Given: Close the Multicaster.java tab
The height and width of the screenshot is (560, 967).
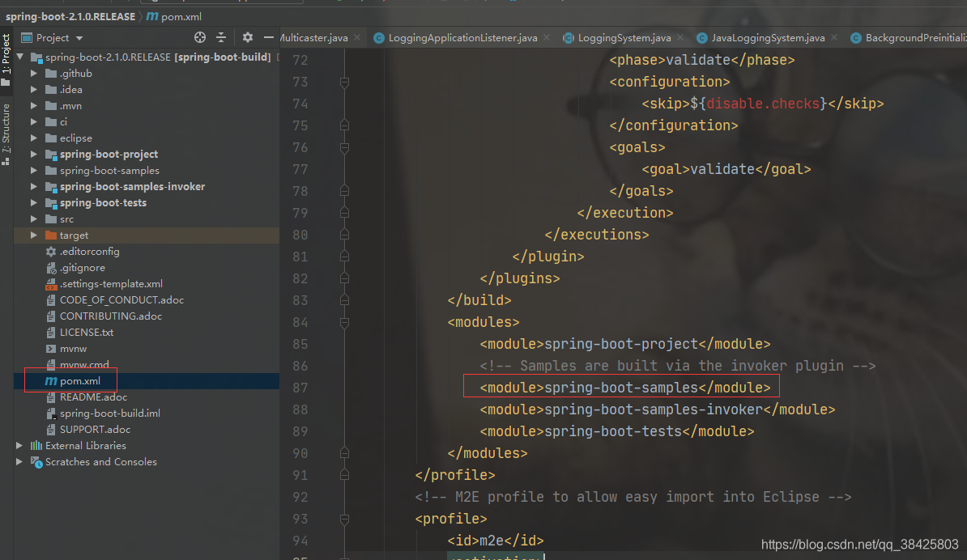Looking at the screenshot, I should (357, 37).
